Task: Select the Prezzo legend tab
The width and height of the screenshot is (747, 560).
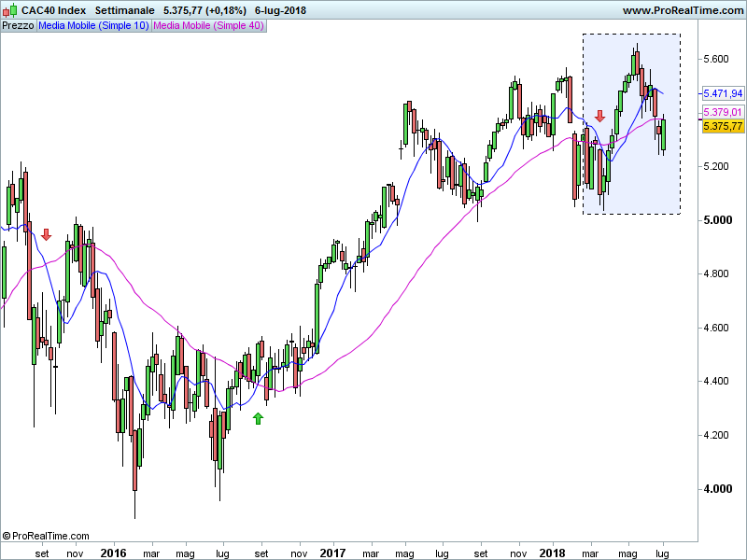Action: pos(18,26)
